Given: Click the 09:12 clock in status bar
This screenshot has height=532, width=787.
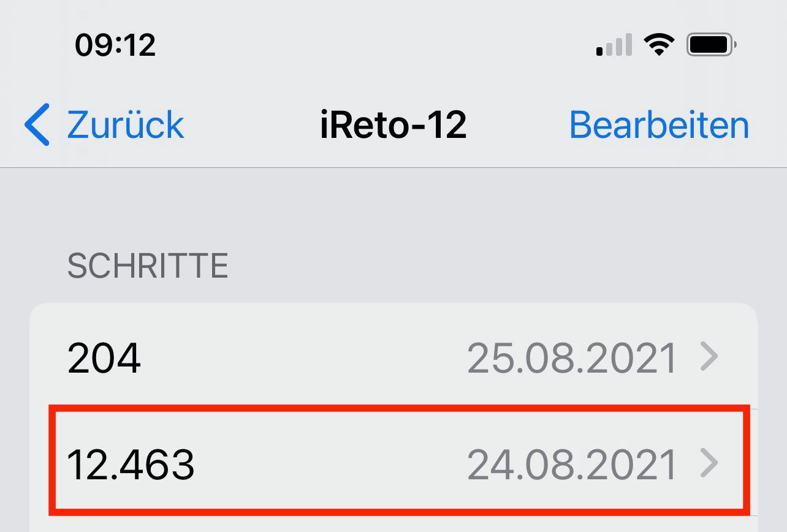Looking at the screenshot, I should point(115,45).
